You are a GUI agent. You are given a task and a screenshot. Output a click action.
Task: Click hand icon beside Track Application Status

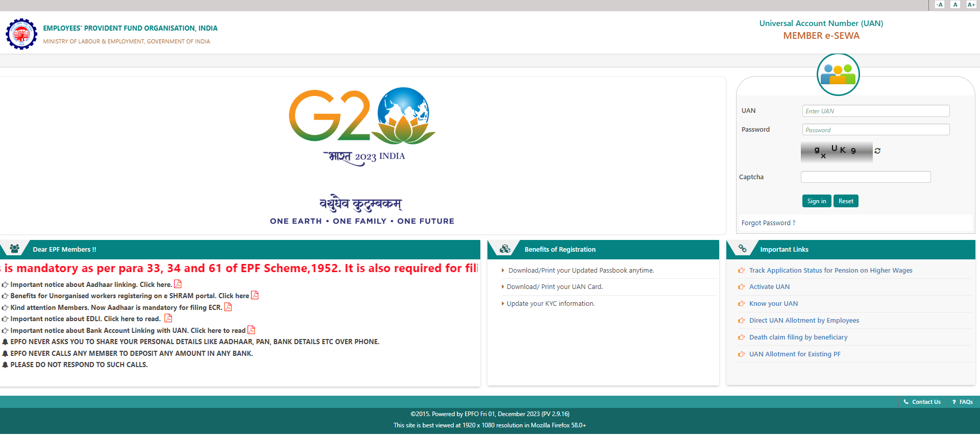[742, 271]
